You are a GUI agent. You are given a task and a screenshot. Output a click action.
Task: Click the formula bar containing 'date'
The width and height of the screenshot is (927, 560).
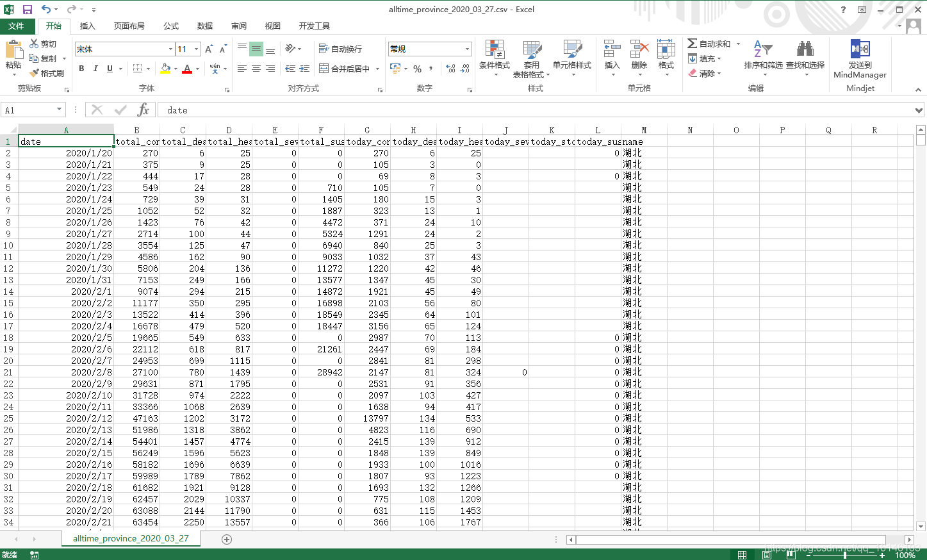536,110
